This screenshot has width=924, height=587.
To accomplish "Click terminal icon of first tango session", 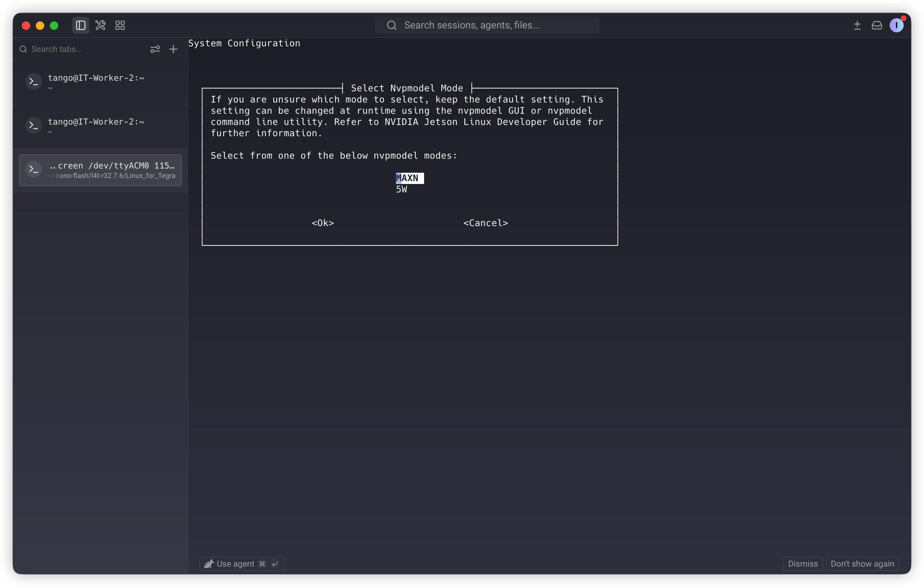I will pos(34,81).
